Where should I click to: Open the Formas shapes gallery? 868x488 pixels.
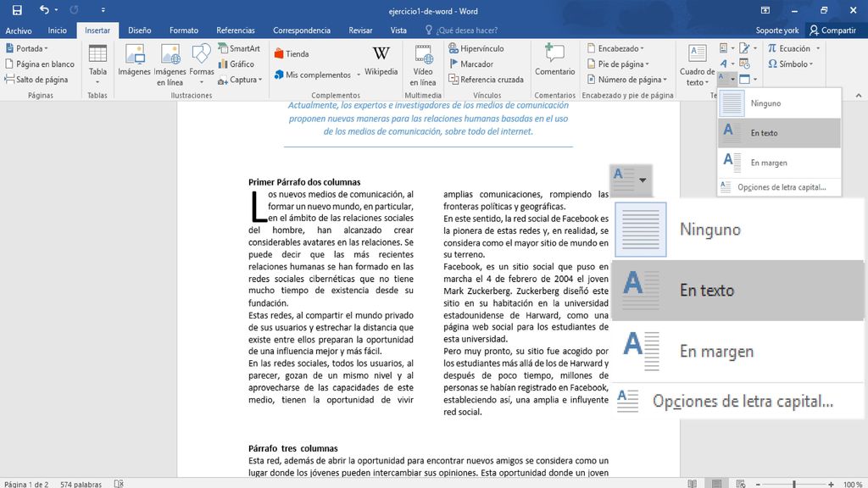202,64
